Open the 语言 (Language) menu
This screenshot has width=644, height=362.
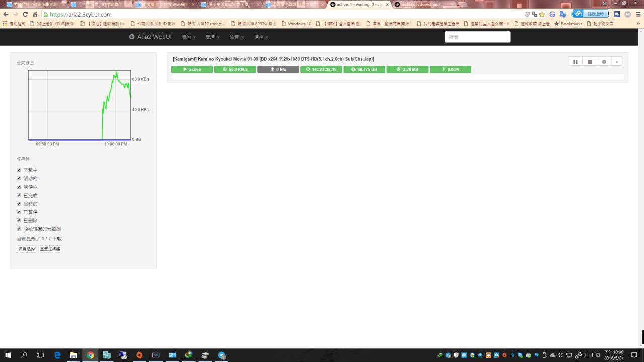click(261, 37)
